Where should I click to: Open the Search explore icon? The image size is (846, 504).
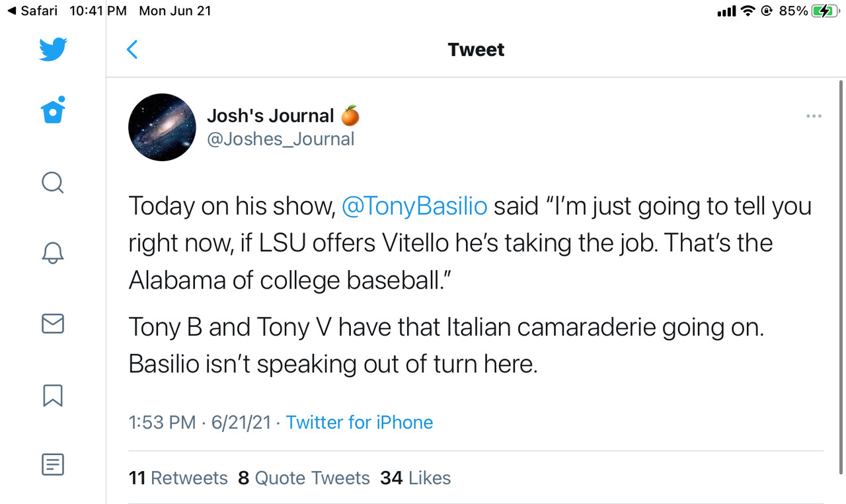(x=53, y=182)
